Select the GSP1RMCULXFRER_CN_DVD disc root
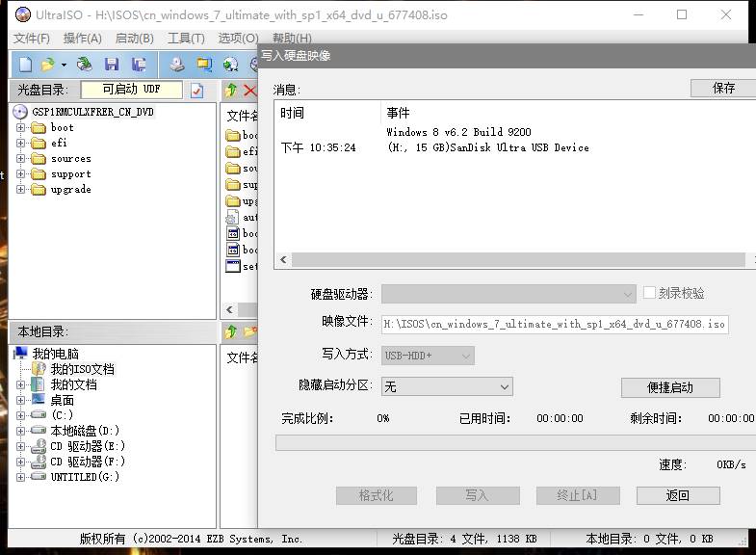 pos(92,112)
